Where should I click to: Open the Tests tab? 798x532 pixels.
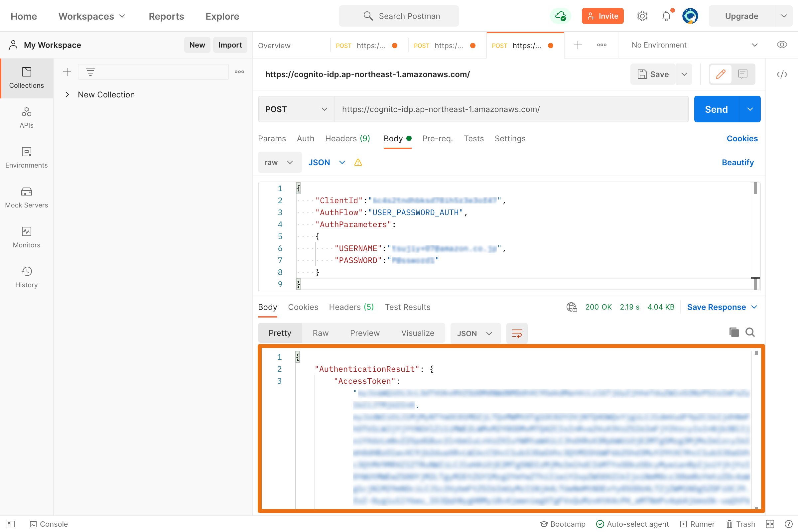pos(473,138)
